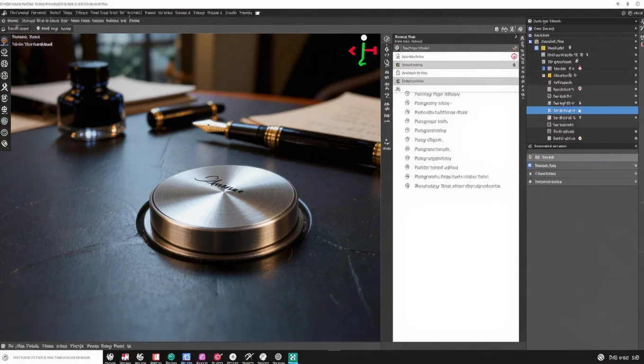Open the circle icon left of taskbar search
644x364 pixels.
click(x=5, y=357)
